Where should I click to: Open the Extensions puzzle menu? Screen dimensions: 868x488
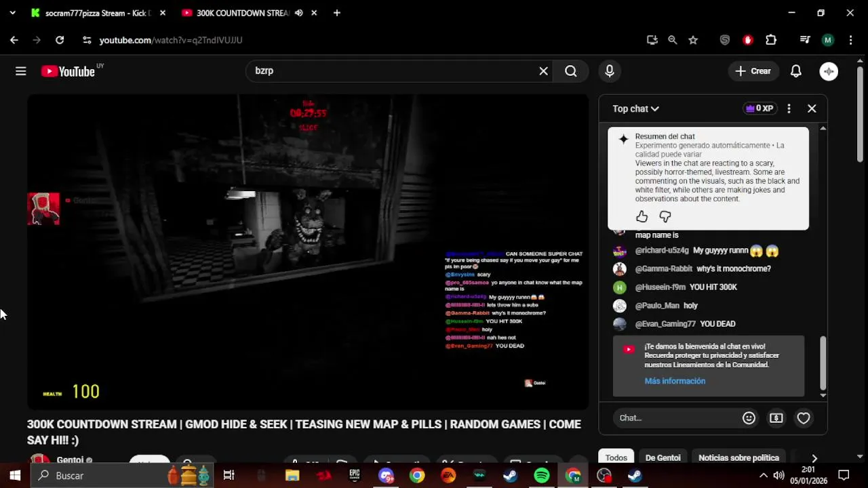click(x=771, y=40)
